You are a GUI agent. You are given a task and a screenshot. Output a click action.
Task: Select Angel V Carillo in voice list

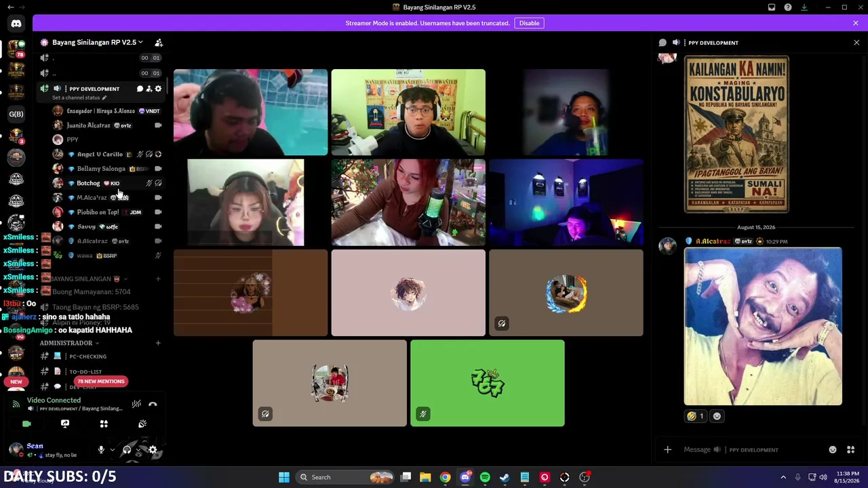click(100, 155)
